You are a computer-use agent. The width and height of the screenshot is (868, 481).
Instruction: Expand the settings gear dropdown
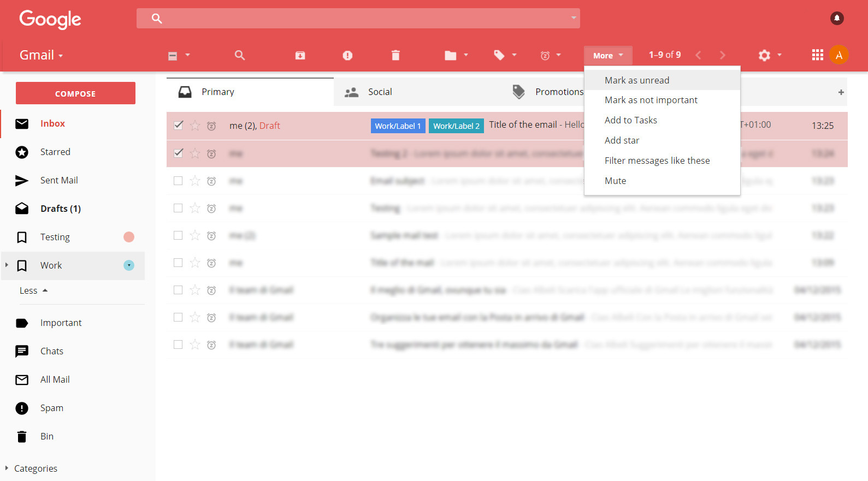770,55
